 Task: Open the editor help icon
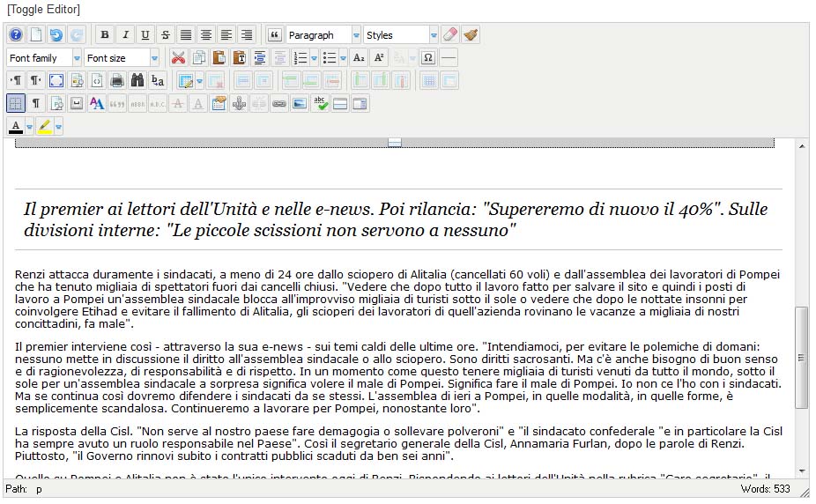click(x=16, y=35)
